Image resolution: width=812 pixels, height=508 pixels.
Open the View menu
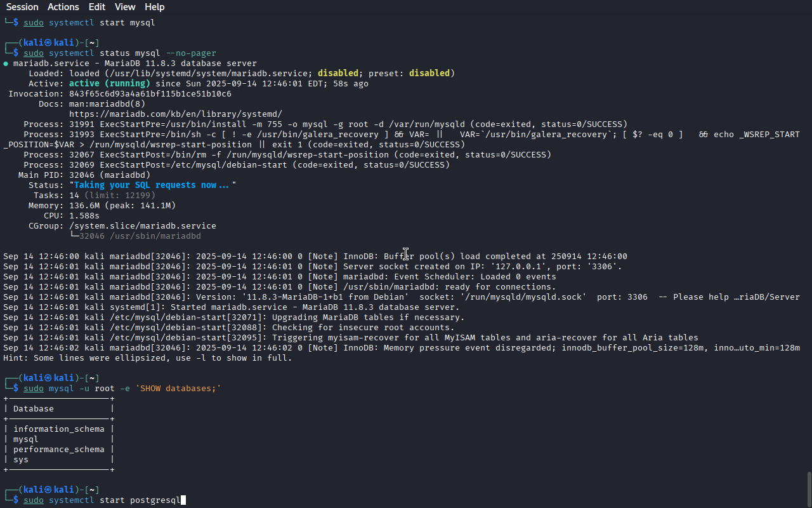[x=125, y=7]
